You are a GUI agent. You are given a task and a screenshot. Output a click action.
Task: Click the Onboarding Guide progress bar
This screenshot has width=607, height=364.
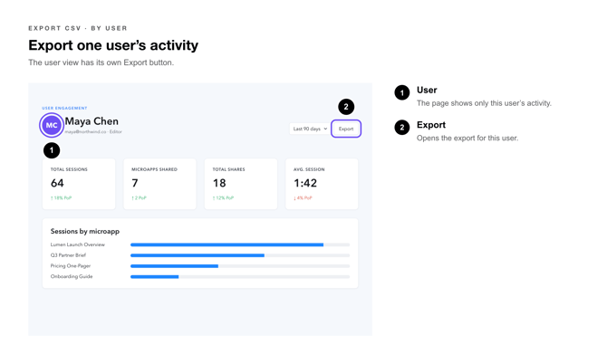pyautogui.click(x=240, y=276)
